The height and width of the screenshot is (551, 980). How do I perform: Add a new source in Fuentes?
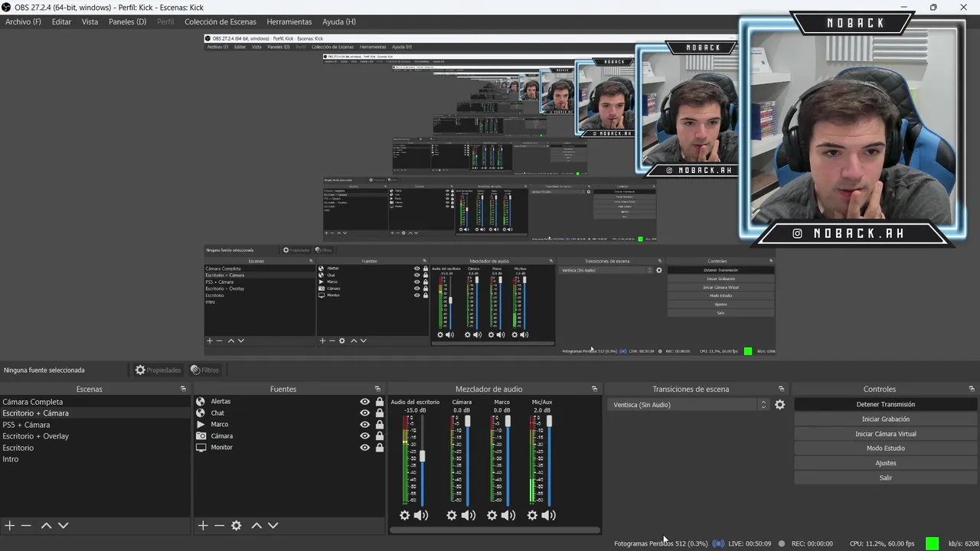pos(203,526)
